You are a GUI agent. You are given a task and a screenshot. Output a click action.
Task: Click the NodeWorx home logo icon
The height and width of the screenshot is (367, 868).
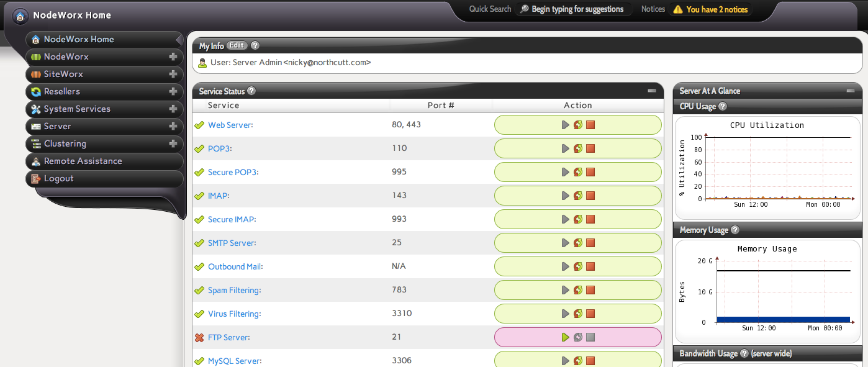[20, 16]
